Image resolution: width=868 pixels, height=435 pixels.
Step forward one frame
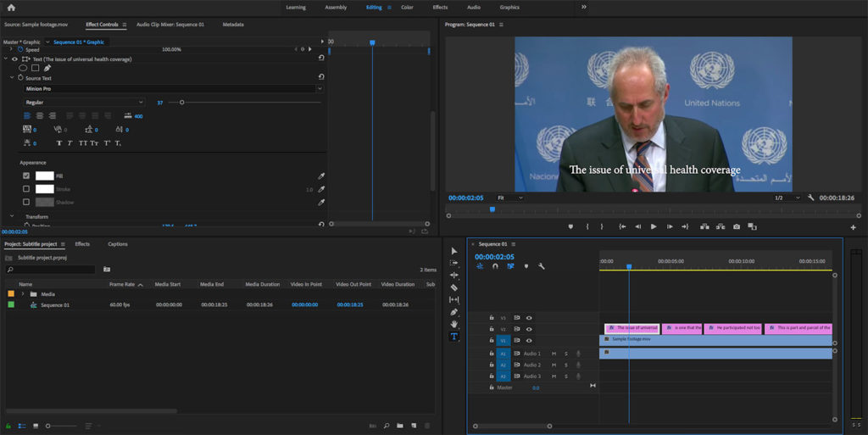click(x=670, y=226)
